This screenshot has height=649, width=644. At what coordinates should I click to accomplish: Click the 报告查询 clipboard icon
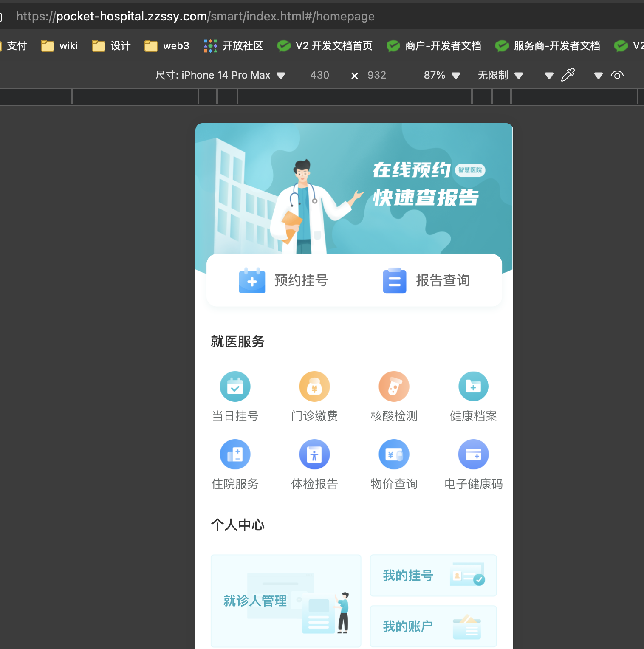[394, 280]
